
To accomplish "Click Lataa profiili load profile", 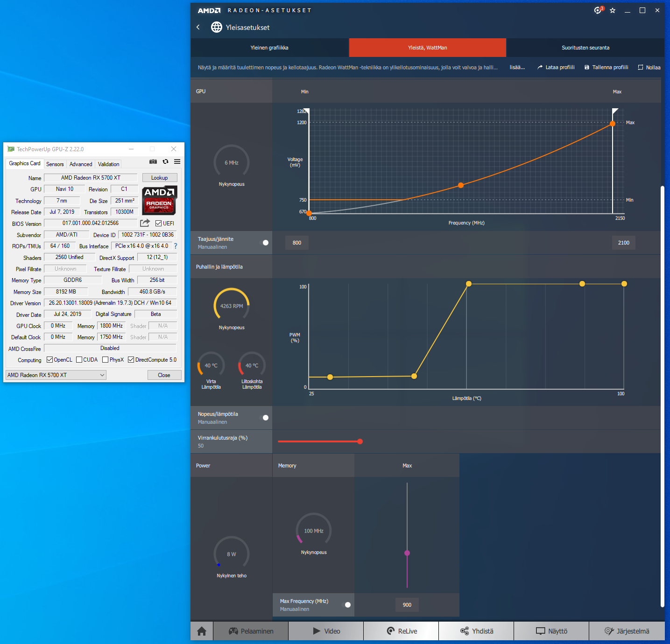I will [556, 67].
